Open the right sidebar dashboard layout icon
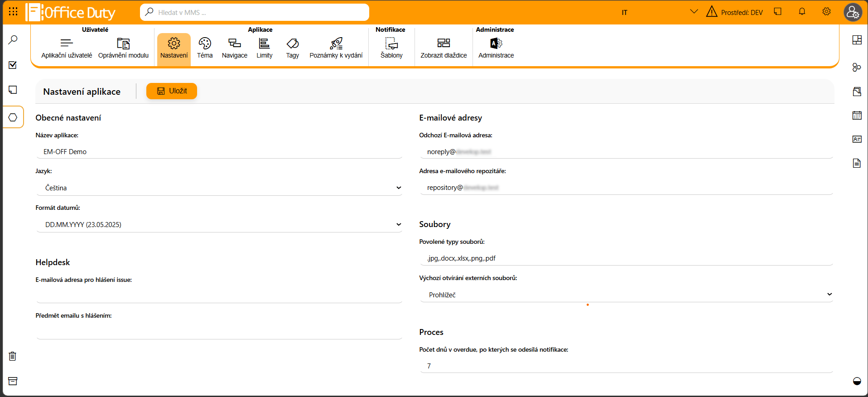This screenshot has height=397, width=868. click(857, 40)
